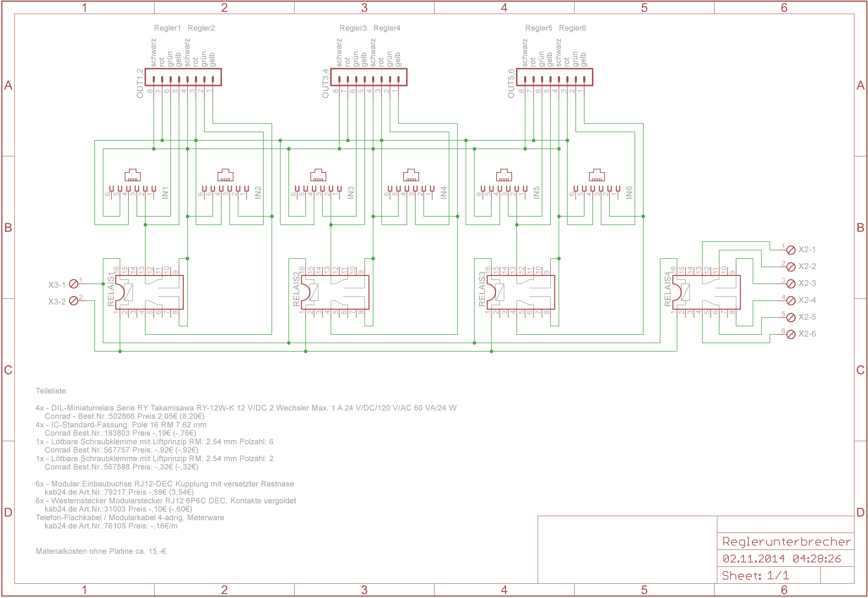The image size is (868, 598).
Task: Select the date '02.11.2014 04:28:26'
Action: (x=782, y=559)
